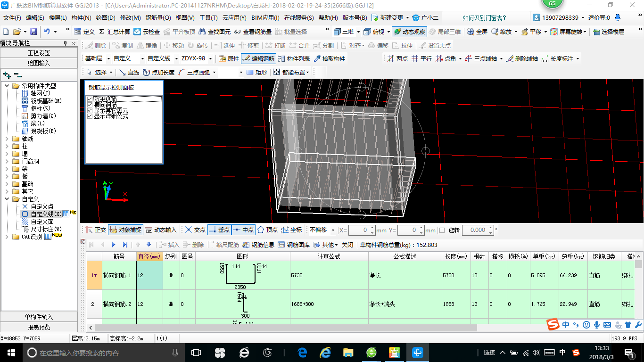Uncheck 水平纵筋 checkbox
The image size is (644, 362).
pos(90,99)
